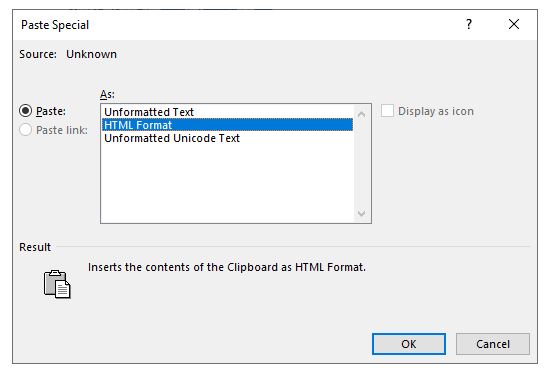Click the clipboard result icon
Image resolution: width=548 pixels, height=370 pixels.
pos(57,284)
